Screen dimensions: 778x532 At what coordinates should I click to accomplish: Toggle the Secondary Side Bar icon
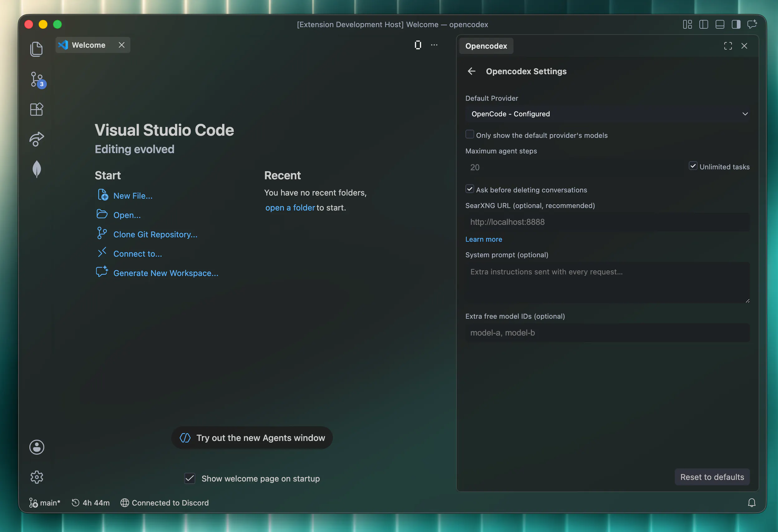(736, 24)
